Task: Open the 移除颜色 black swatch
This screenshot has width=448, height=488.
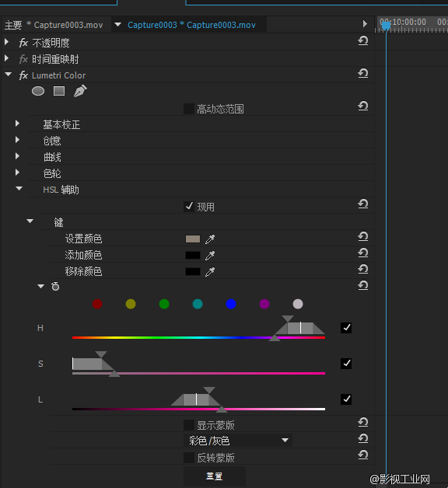Action: point(193,272)
